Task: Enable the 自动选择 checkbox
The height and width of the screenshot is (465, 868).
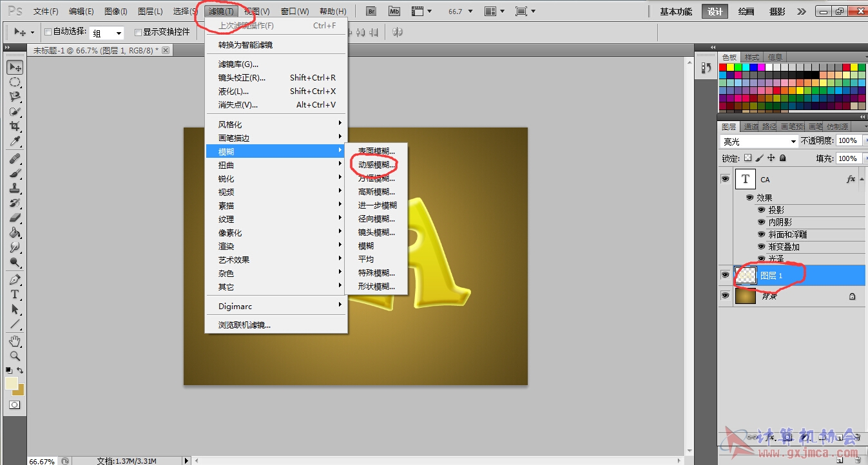Action: click(48, 32)
